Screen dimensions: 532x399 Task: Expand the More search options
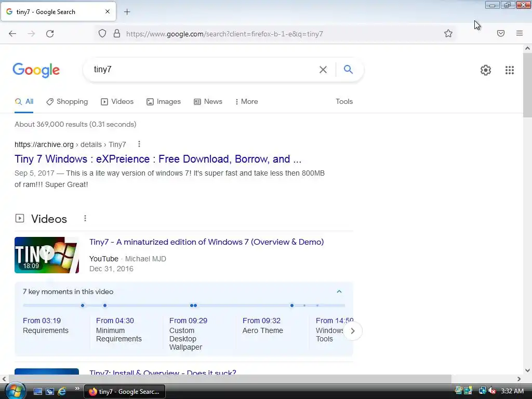point(247,101)
